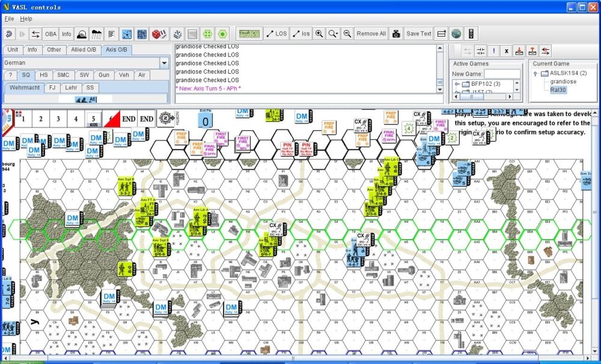
Task: Click the green hexagon with center dot icon
Action: click(x=222, y=34)
